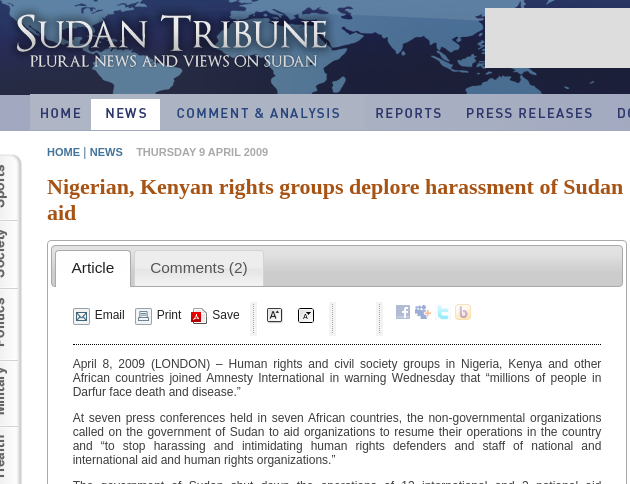
Task: Click the NEWS breadcrumb link
Action: [106, 152]
